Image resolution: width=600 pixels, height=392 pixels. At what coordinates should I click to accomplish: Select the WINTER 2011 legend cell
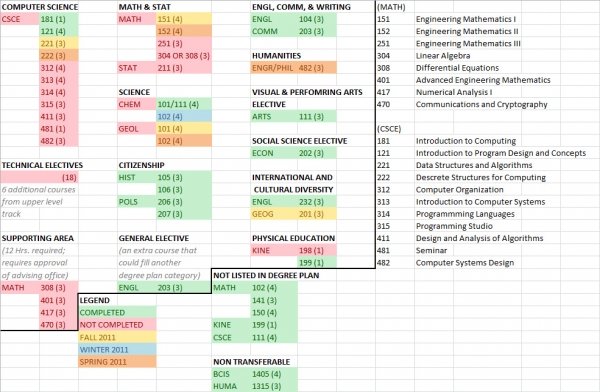coord(117,350)
